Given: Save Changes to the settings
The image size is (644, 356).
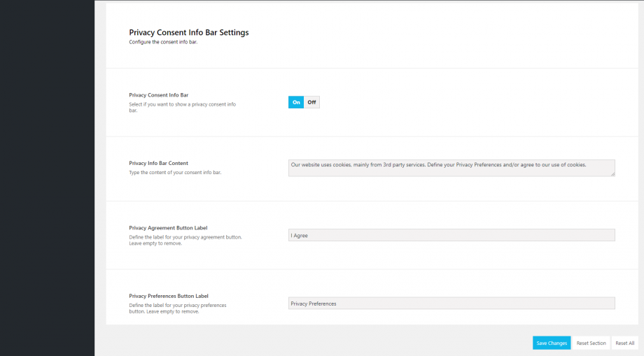Looking at the screenshot, I should click(x=552, y=343).
